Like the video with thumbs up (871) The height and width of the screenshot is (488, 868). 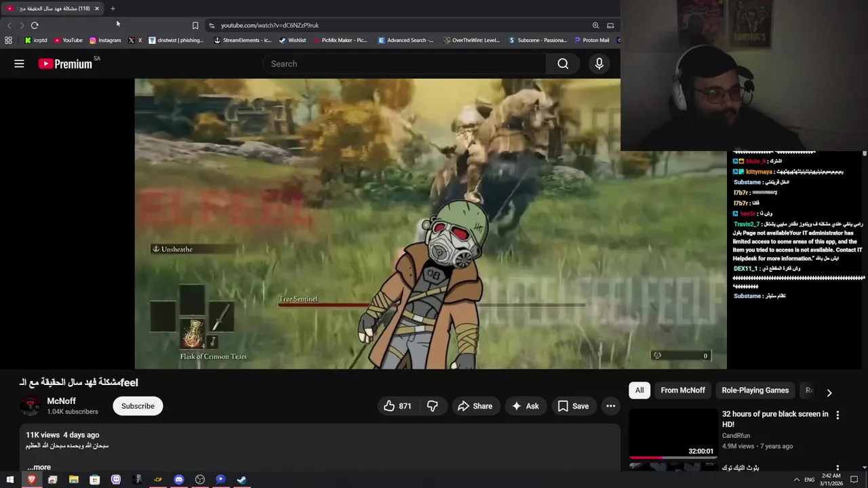(397, 406)
